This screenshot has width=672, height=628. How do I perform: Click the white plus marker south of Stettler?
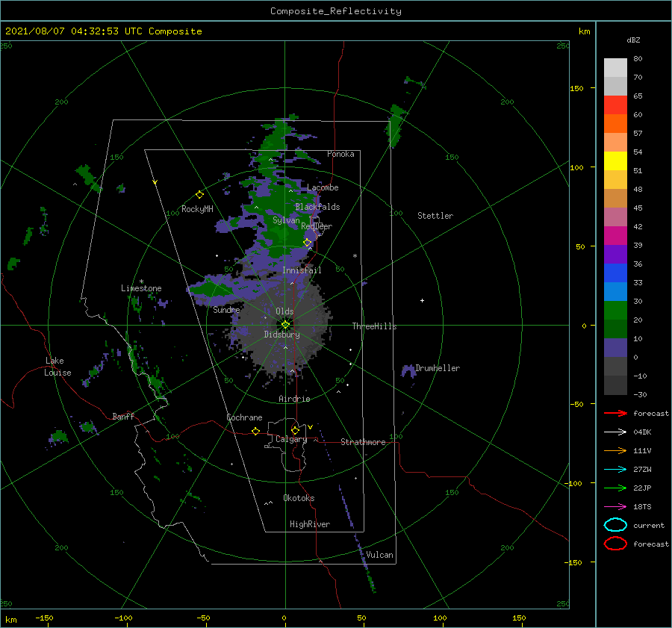[x=422, y=300]
